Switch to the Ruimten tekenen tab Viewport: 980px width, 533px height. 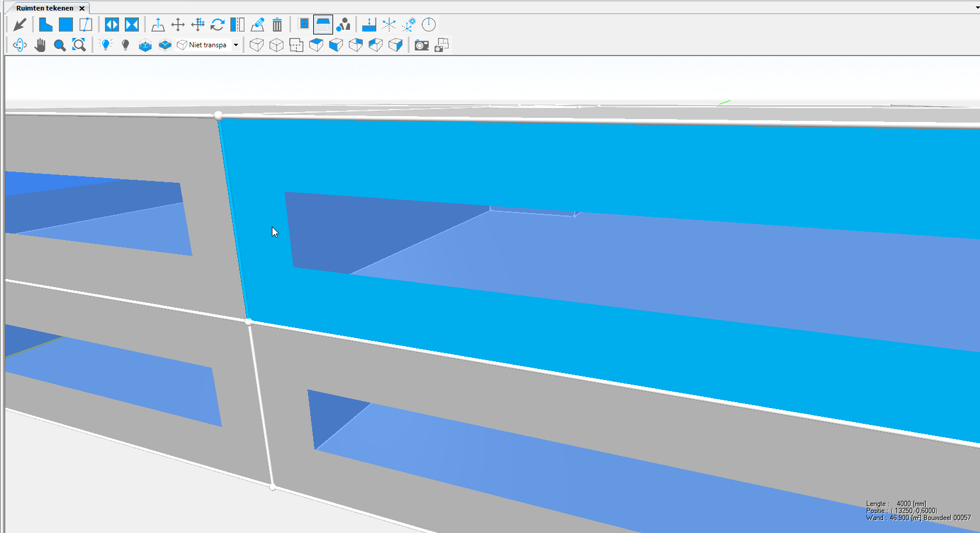(45, 8)
